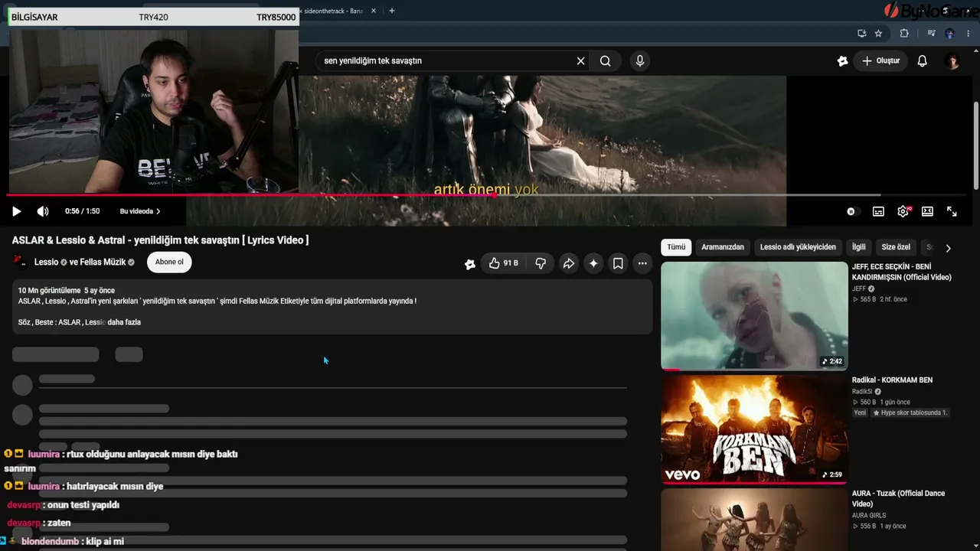Image resolution: width=980 pixels, height=551 pixels.
Task: Click the badge icon left of the like button
Action: [x=469, y=264]
